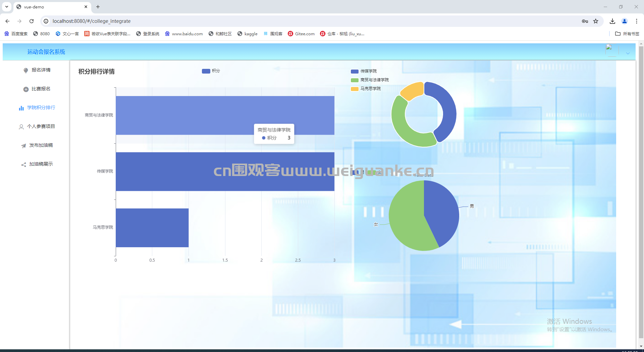
Task: Click the user icon beside 个人参赛项目
Action: pos(21,127)
